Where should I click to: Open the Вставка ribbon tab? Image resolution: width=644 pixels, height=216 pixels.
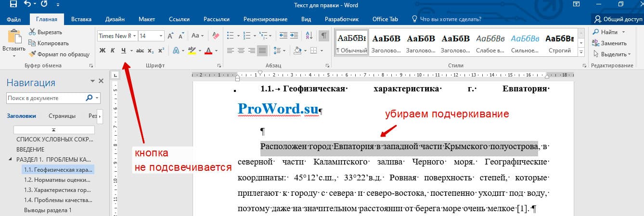pyautogui.click(x=81, y=19)
